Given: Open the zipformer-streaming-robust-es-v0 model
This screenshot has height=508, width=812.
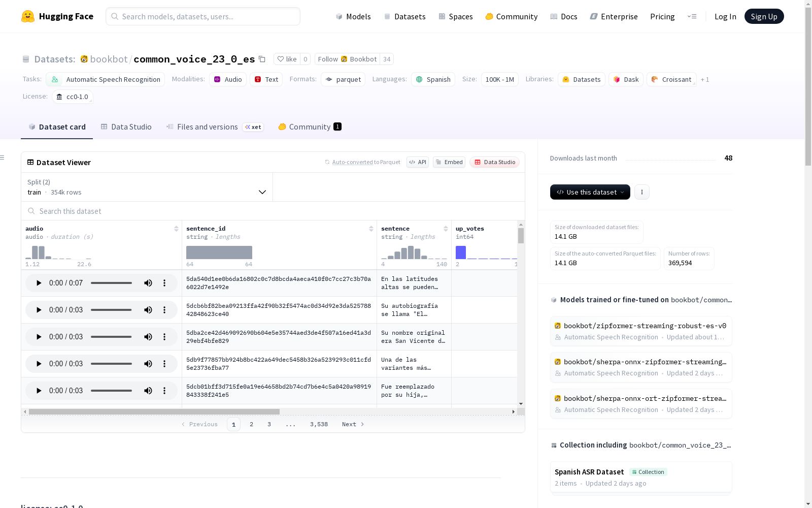Looking at the screenshot, I should (x=641, y=331).
